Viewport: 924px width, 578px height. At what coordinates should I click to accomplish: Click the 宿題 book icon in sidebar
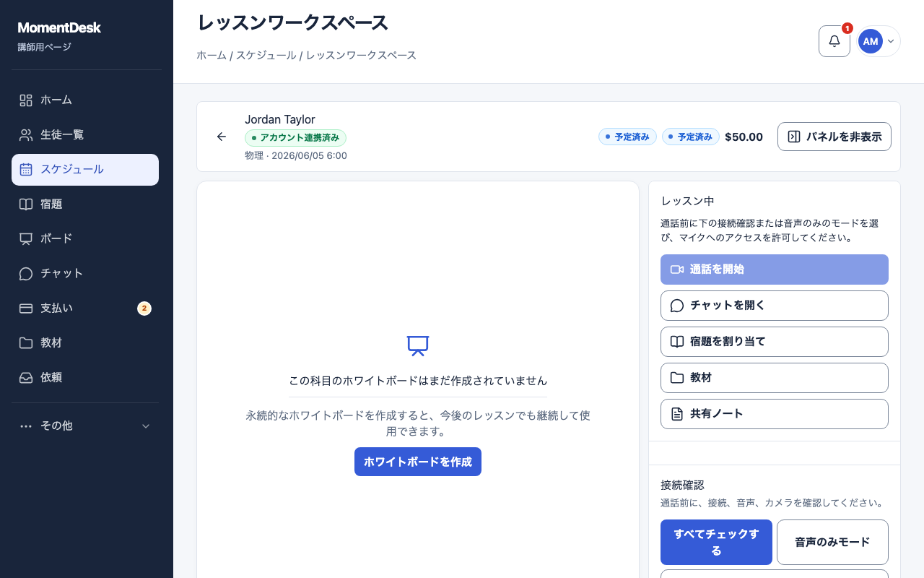point(26,204)
